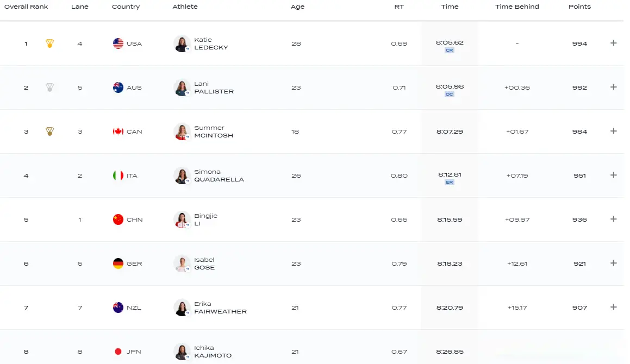The height and width of the screenshot is (364, 630).
Task: Open Isabel Gose athlete link
Action: point(204,263)
